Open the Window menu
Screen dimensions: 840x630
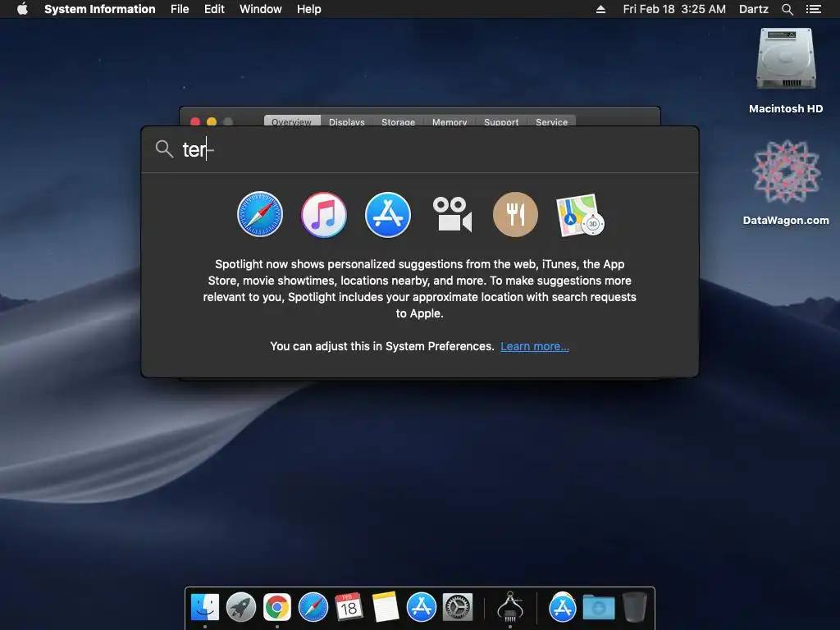(260, 9)
